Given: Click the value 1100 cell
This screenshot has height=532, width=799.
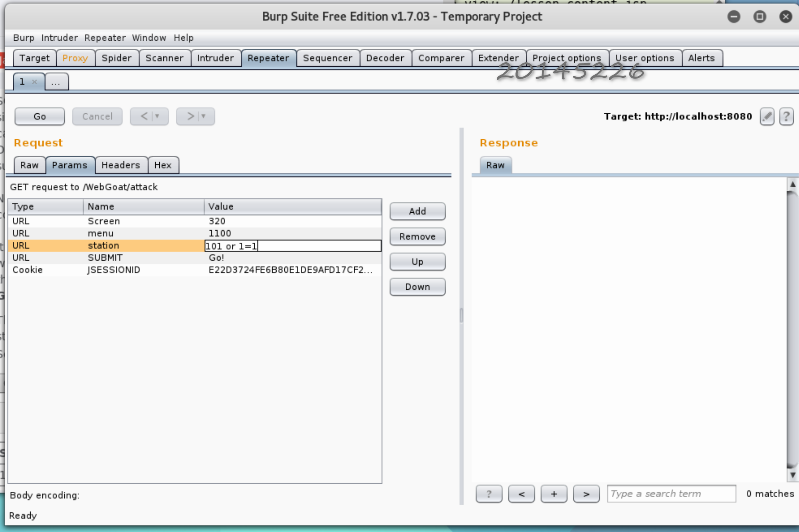Looking at the screenshot, I should tap(293, 233).
